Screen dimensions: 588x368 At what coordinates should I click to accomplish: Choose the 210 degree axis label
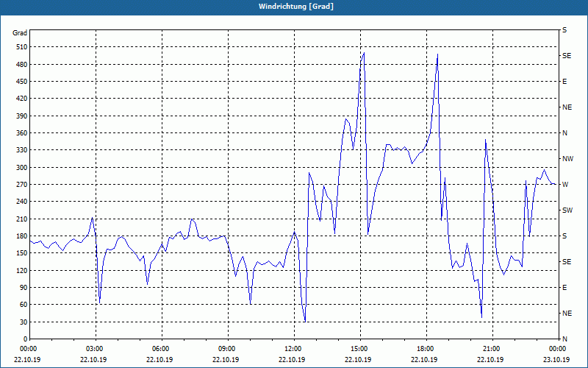click(22, 219)
